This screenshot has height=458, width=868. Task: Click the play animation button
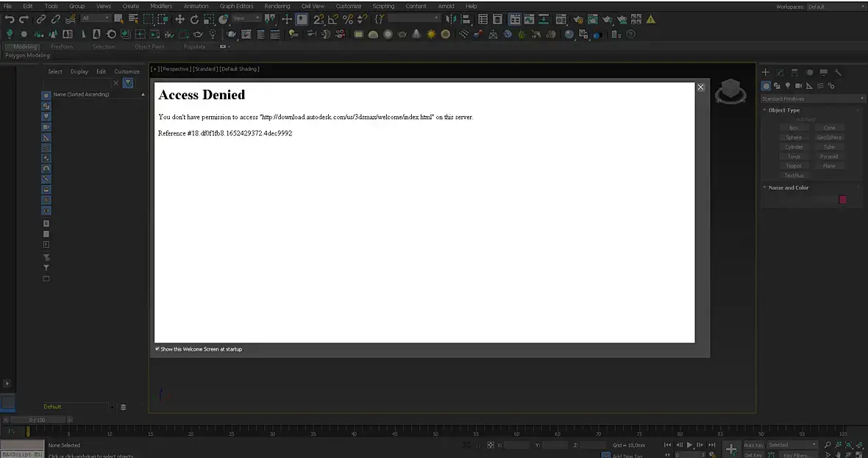pos(690,445)
